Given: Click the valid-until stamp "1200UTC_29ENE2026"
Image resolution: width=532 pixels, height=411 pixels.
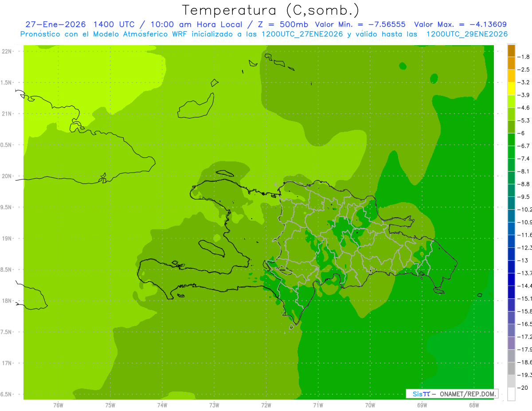Looking at the screenshot, I should tap(467, 34).
